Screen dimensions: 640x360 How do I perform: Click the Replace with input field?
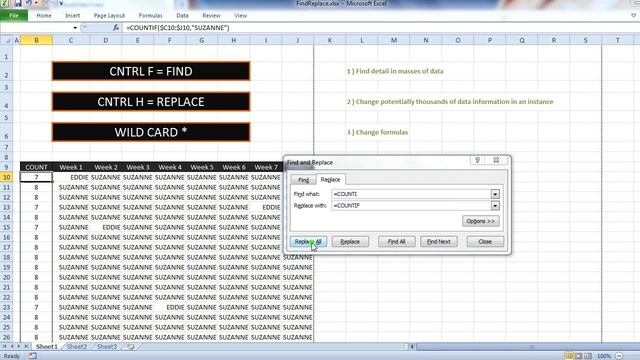(x=411, y=206)
